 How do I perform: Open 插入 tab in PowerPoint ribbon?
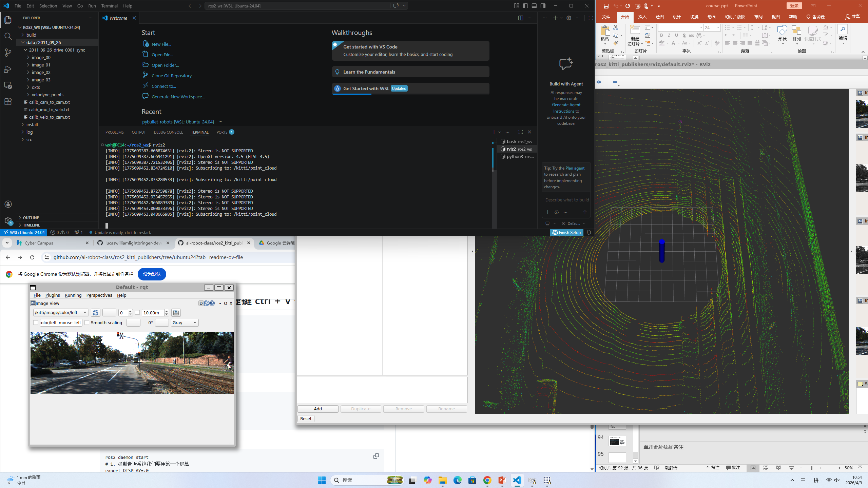pyautogui.click(x=642, y=17)
